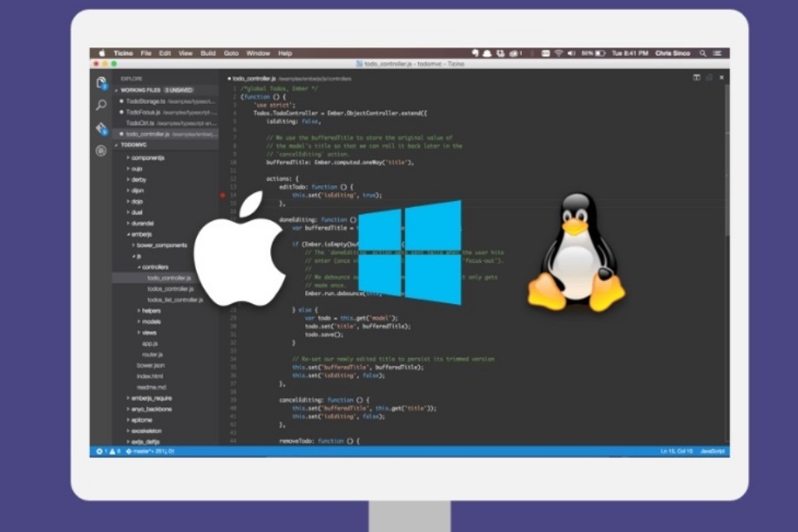Click the errors and warnings status icon

(108, 451)
